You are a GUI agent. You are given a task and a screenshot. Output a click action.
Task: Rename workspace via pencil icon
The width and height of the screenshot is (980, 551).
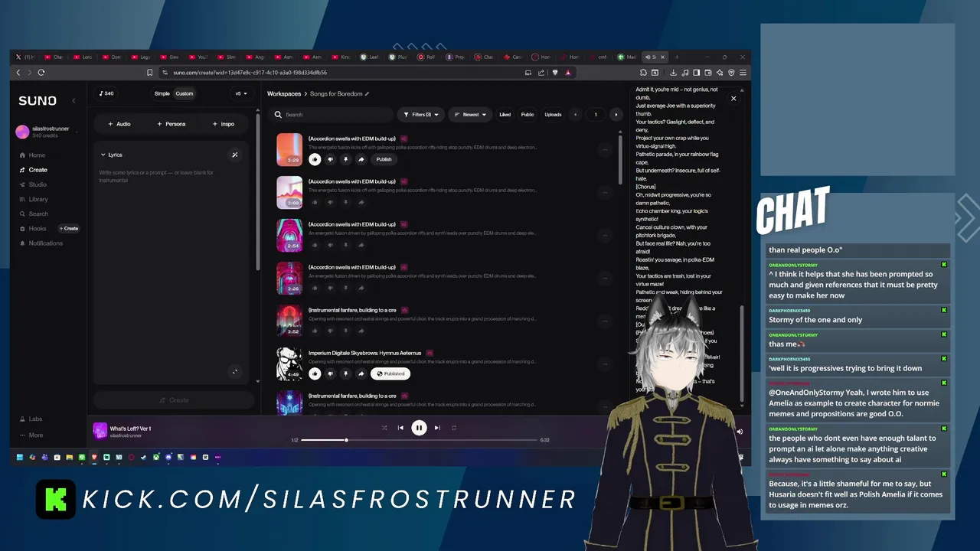[367, 93]
